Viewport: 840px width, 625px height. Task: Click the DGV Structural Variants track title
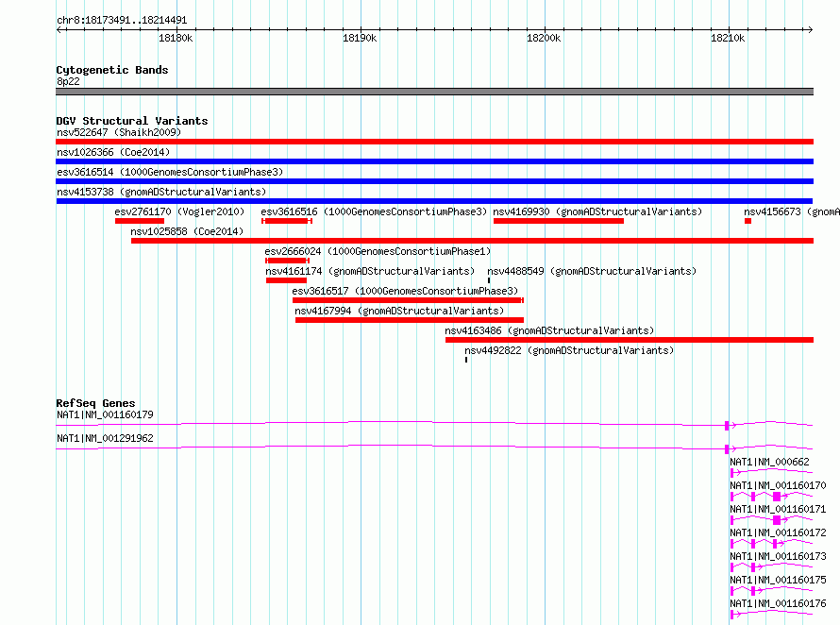[132, 121]
